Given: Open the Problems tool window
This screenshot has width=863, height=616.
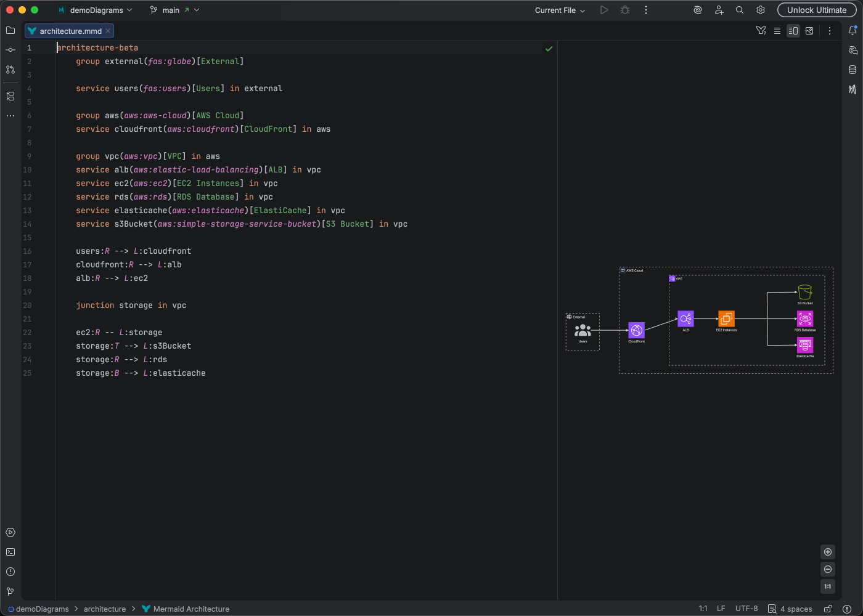Looking at the screenshot, I should [x=10, y=572].
